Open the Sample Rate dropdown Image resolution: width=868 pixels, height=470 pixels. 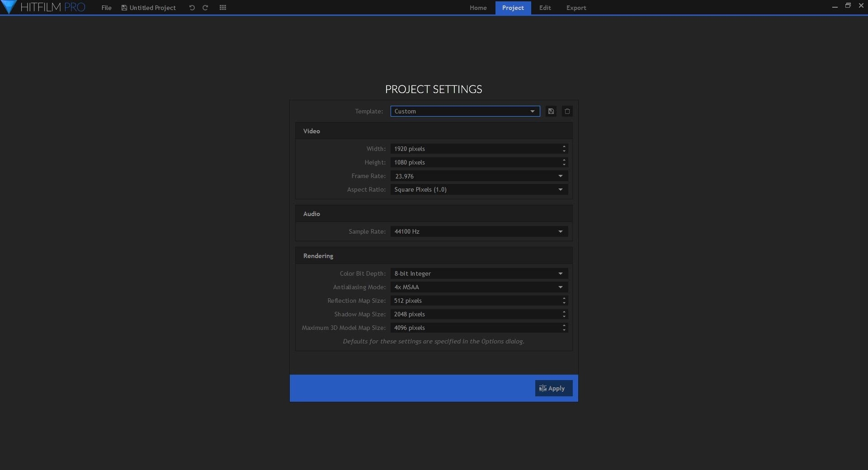pyautogui.click(x=479, y=231)
